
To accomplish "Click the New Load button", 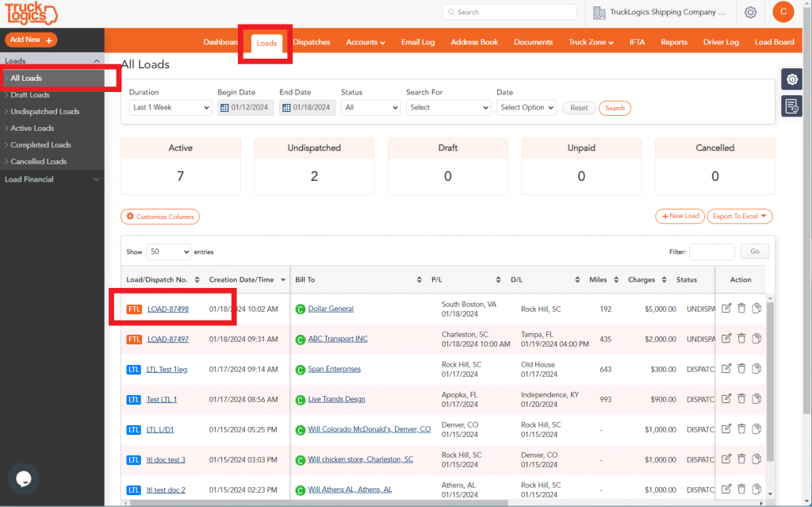I will point(680,216).
